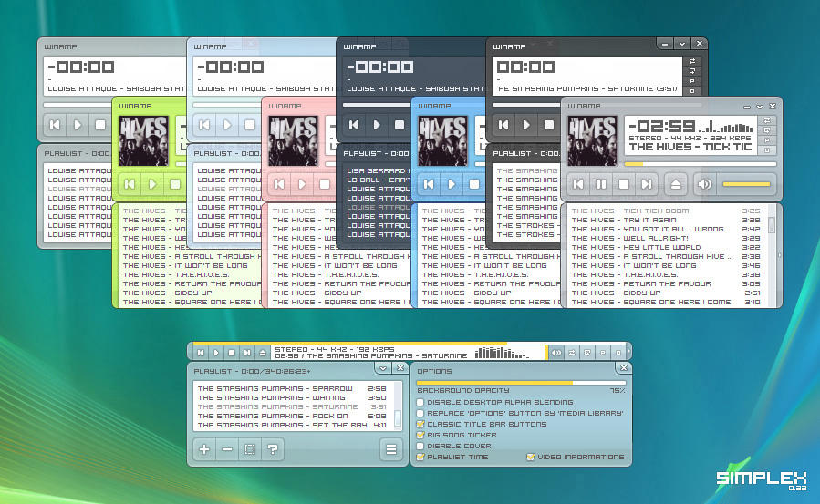Pause playback in the gray Hives player

(601, 184)
